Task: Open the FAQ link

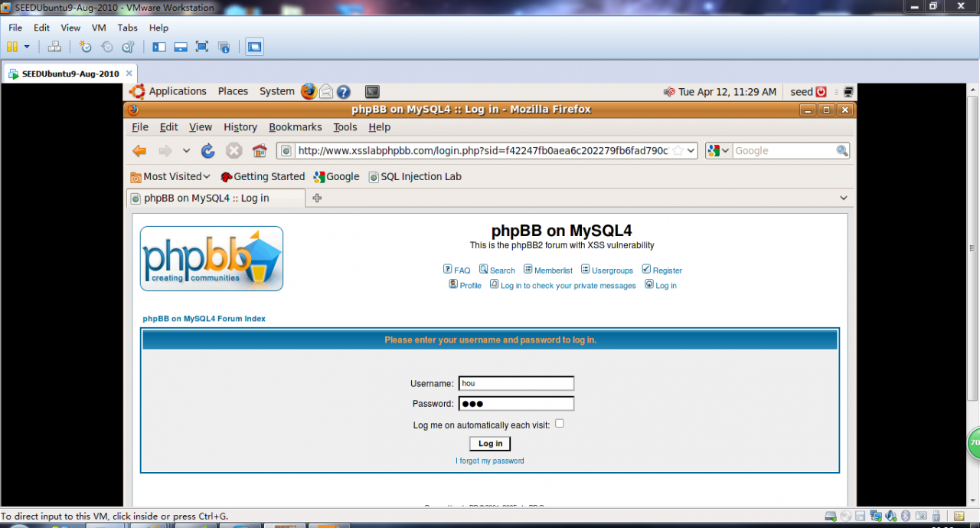Action: point(457,270)
